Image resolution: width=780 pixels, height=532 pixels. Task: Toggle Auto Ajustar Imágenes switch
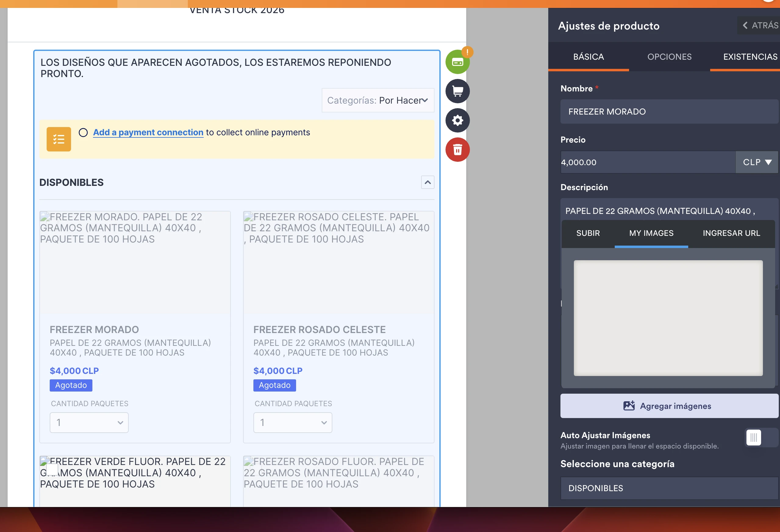click(x=761, y=438)
